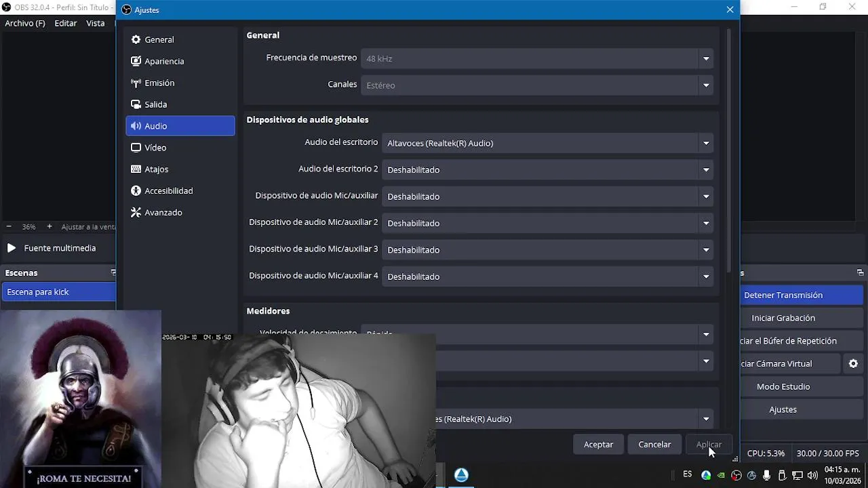This screenshot has height=488, width=868.
Task: Select the Audio settings section
Action: pyautogui.click(x=180, y=126)
